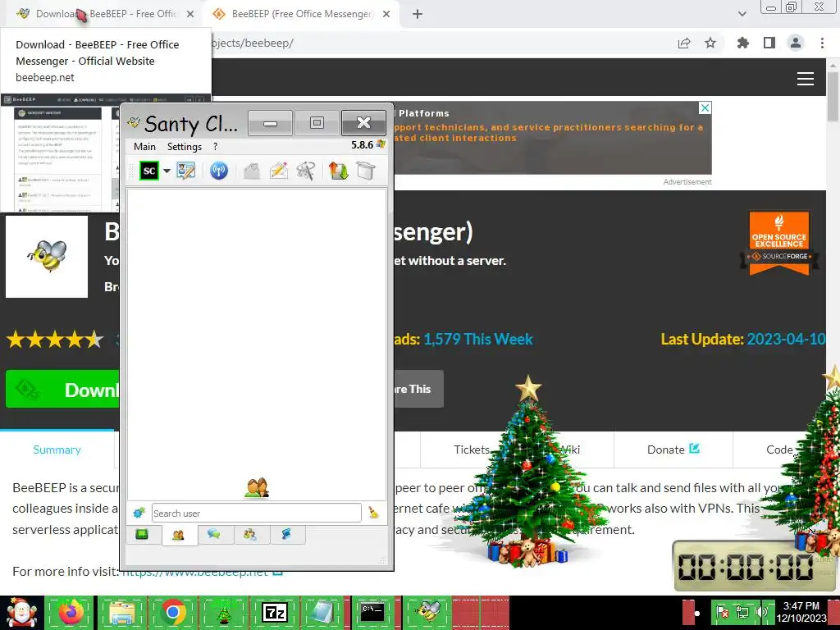Select the BeeBEEP Free Office Messenger tab
This screenshot has width=840, height=630.
tap(300, 14)
